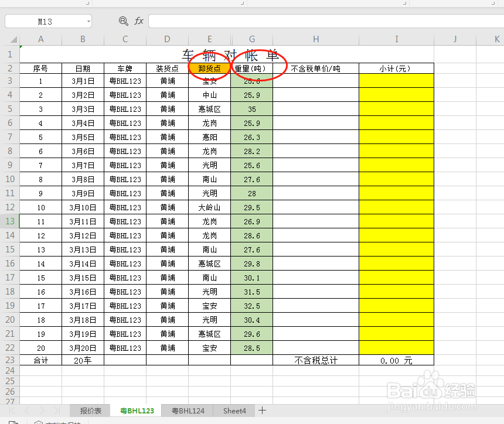Click the weight cell 26.3

pyautogui.click(x=251, y=137)
